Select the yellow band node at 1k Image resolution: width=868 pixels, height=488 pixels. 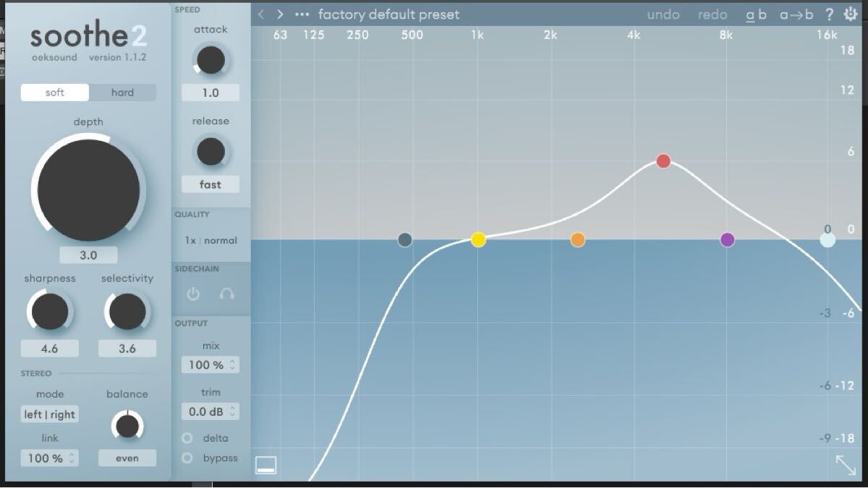click(x=478, y=239)
